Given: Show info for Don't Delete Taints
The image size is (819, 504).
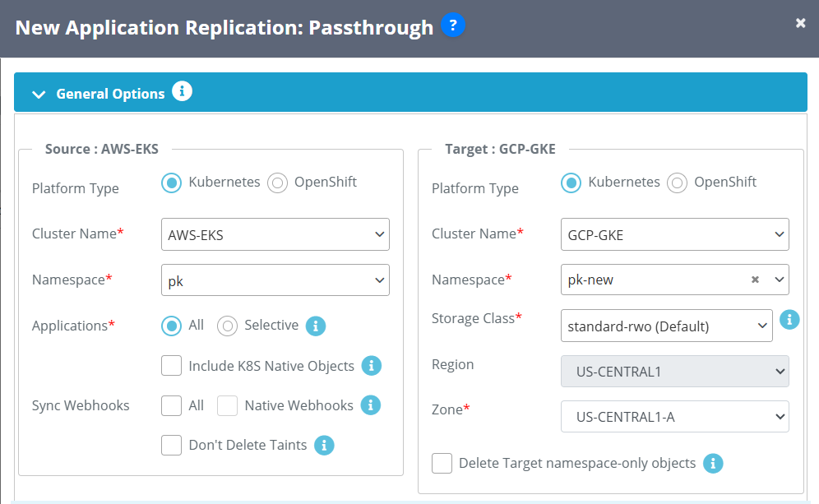Looking at the screenshot, I should [324, 445].
